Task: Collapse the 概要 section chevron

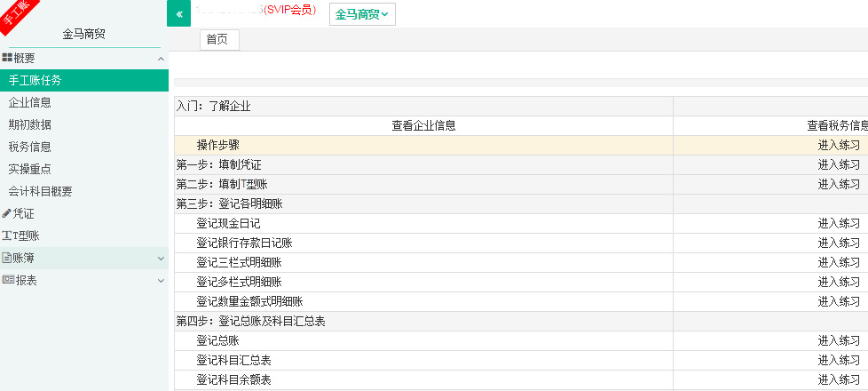Action: 161,59
